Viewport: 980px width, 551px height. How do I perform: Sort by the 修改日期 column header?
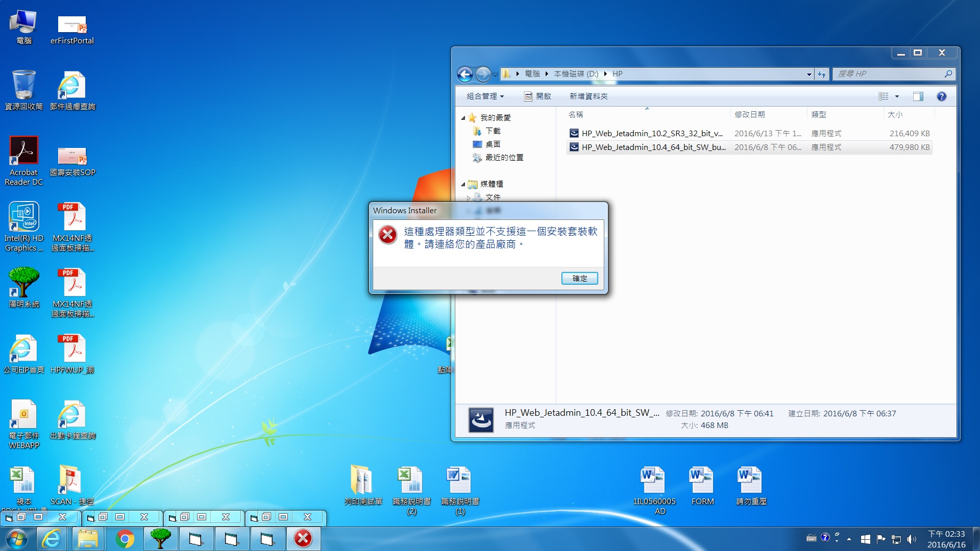pos(769,115)
